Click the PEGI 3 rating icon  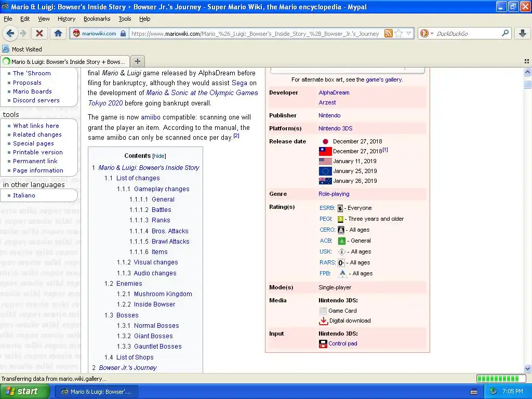coord(340,219)
